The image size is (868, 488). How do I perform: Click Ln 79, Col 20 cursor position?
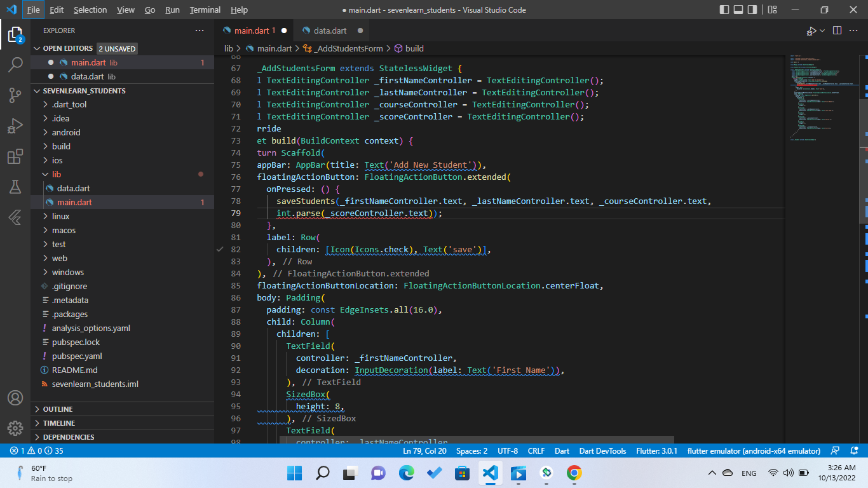[x=424, y=451]
